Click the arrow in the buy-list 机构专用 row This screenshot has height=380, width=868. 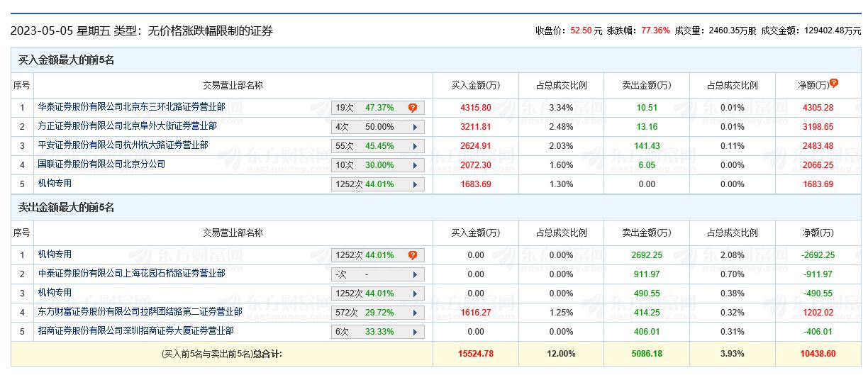point(413,184)
